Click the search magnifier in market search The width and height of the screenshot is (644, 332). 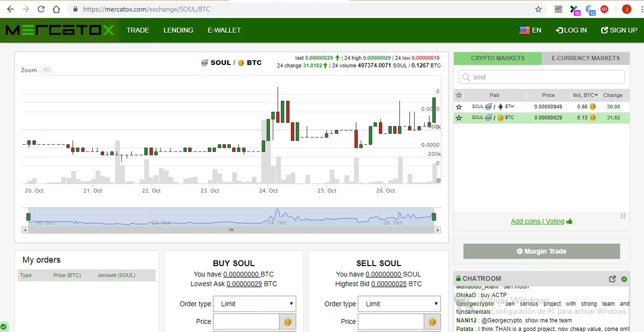click(466, 77)
